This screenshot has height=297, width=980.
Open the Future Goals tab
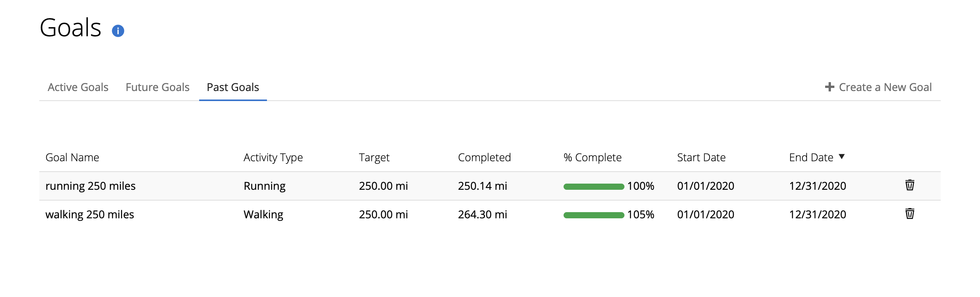[x=158, y=87]
